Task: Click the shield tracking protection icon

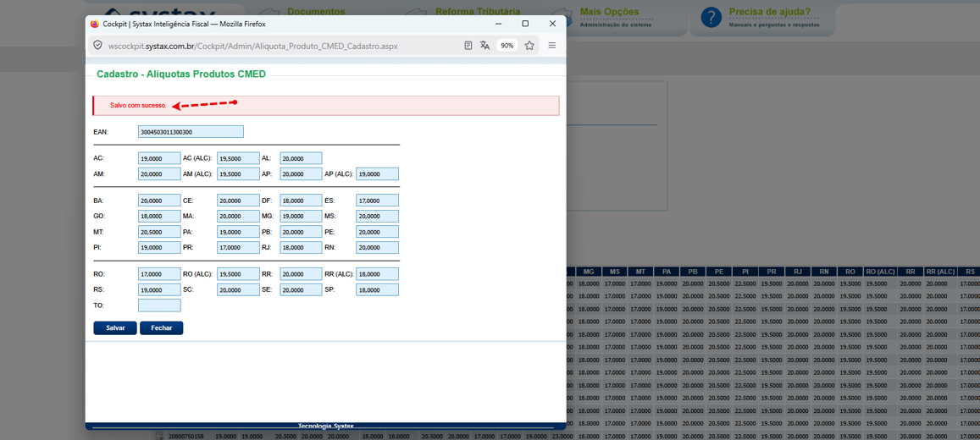Action: coord(97,46)
